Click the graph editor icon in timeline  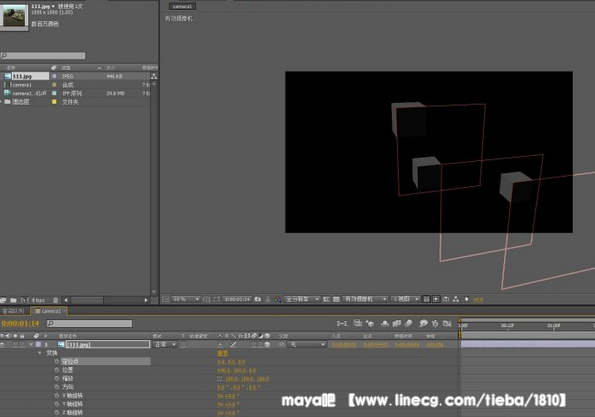pyautogui.click(x=447, y=323)
